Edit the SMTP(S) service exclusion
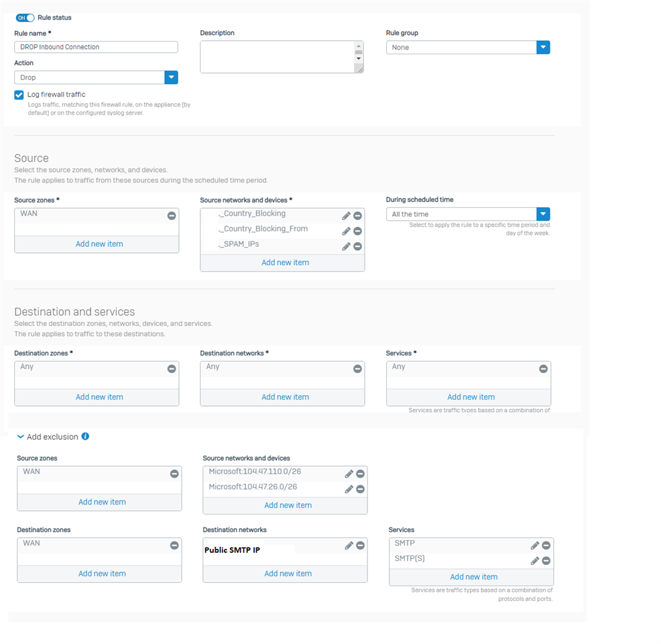Screen dimensions: 661x644 tap(535, 561)
